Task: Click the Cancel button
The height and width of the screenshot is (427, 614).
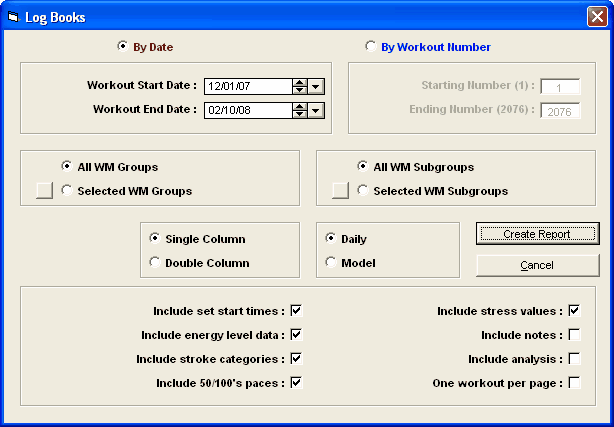Action: pyautogui.click(x=537, y=265)
